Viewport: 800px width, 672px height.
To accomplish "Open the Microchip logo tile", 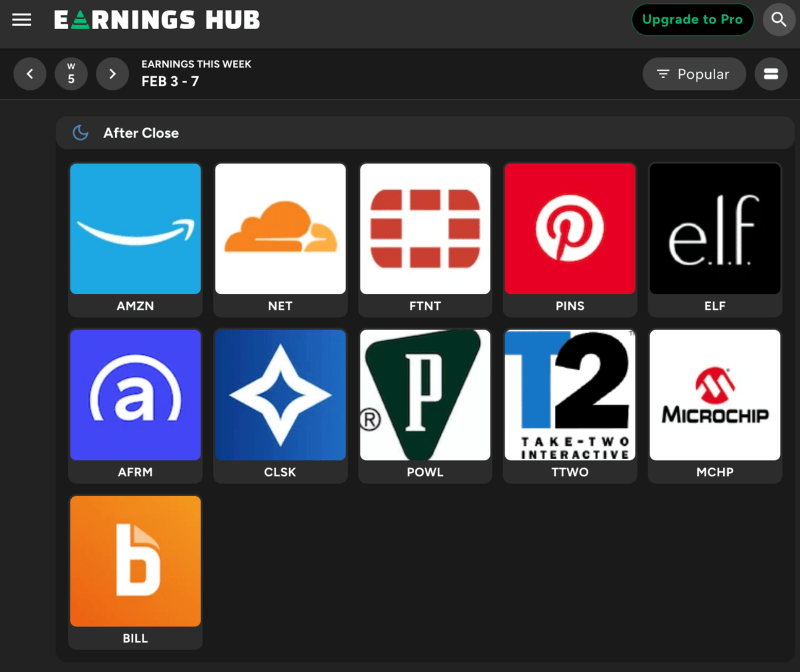I will tap(715, 395).
